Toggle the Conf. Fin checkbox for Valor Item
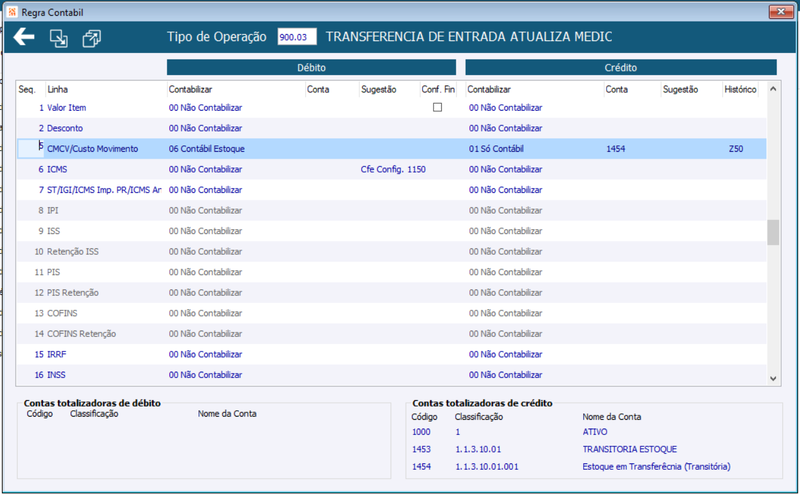Viewport: 800px width, 495px height. point(437,107)
